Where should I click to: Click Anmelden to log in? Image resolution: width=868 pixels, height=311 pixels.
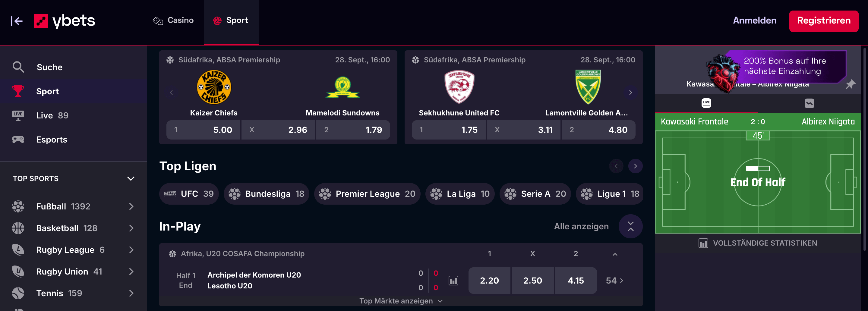coord(755,20)
